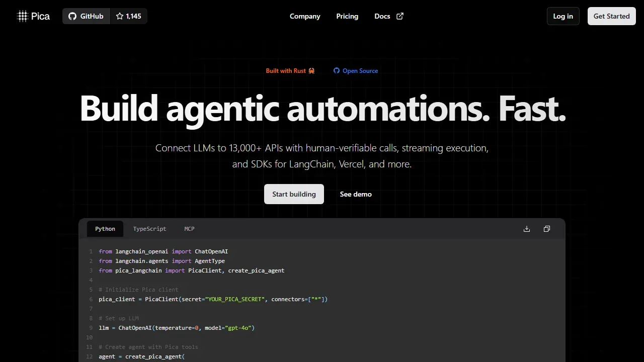The width and height of the screenshot is (644, 362).
Task: Open the GitHub repository button
Action: (86, 16)
